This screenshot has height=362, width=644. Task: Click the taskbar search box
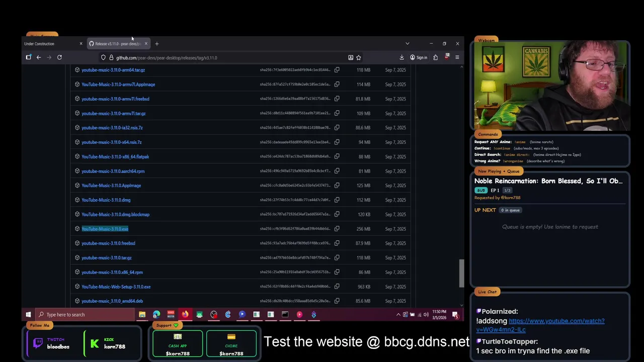coord(86,315)
